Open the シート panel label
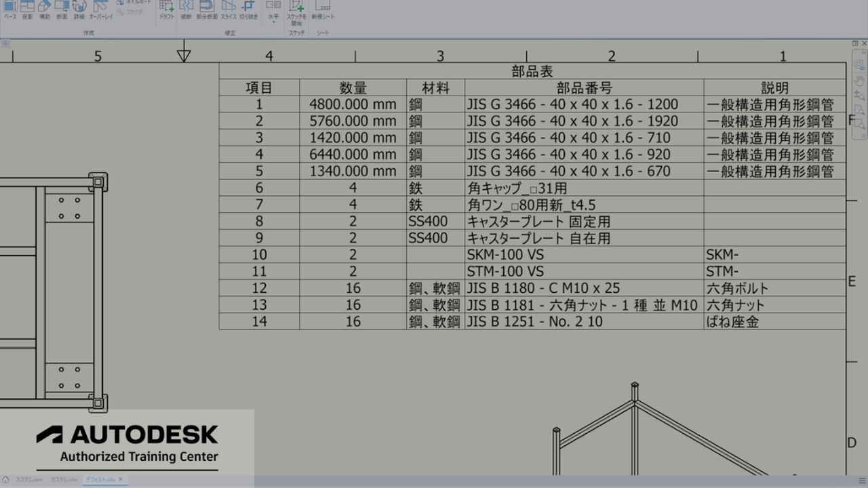Screen dimensions: 868x488 coord(323,33)
